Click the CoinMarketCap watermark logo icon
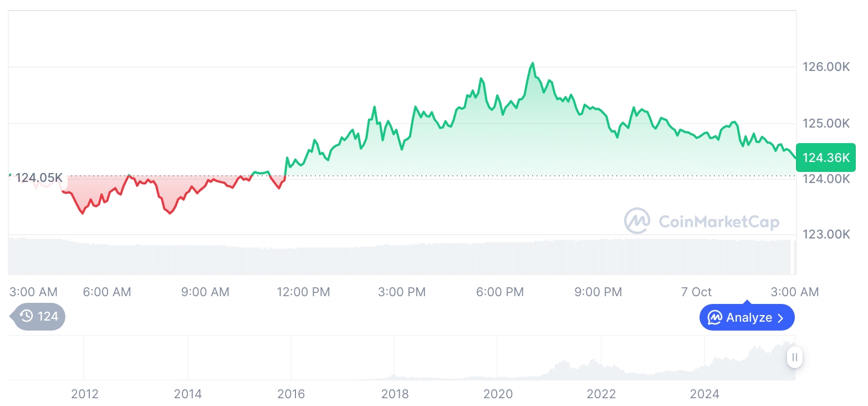The image size is (868, 406). tap(637, 221)
